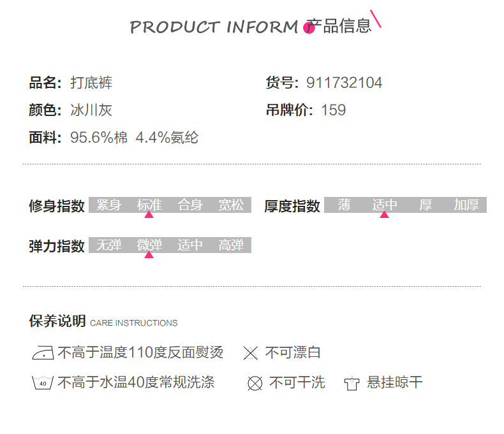Select 宽松 in the fit index
The width and height of the screenshot is (504, 434).
coord(231,205)
